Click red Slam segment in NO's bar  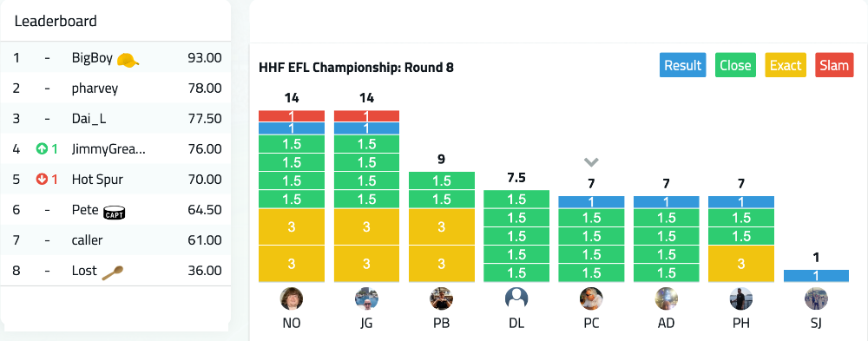click(x=292, y=116)
